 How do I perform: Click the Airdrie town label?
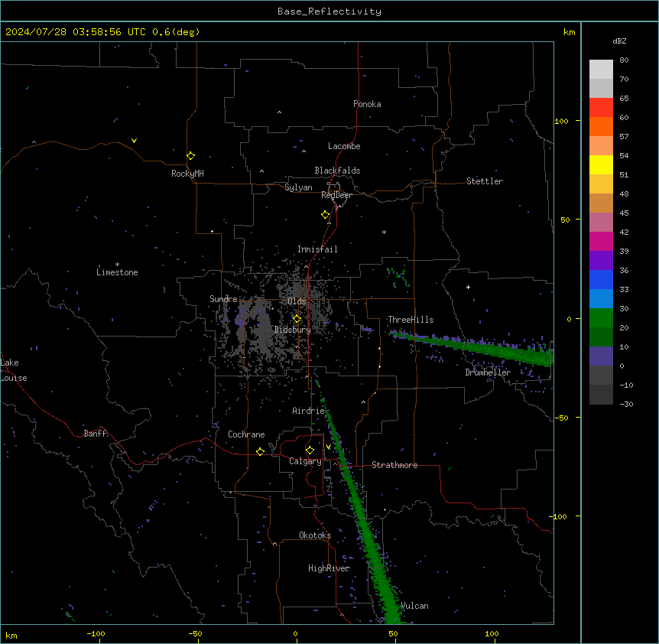(308, 411)
